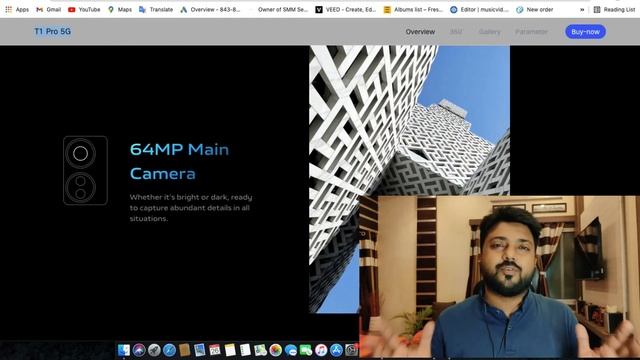The image size is (640, 360).
Task: Open the Albums list bookmark
Action: pyautogui.click(x=413, y=9)
